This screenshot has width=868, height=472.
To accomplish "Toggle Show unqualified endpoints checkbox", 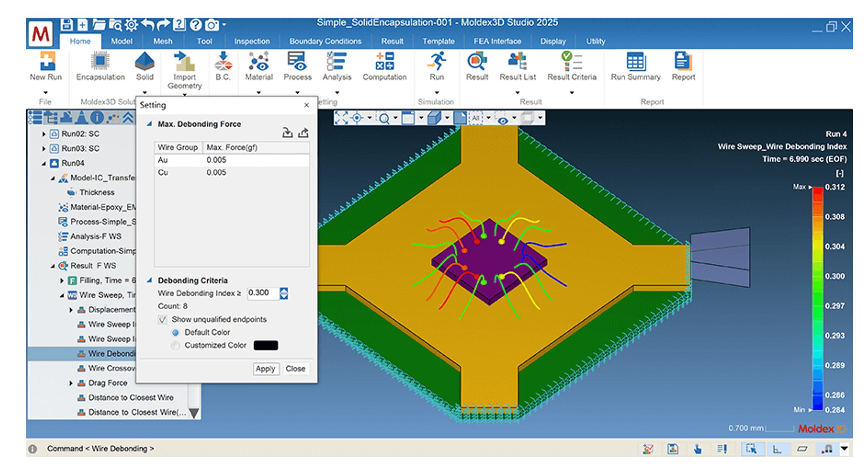I will (x=162, y=320).
